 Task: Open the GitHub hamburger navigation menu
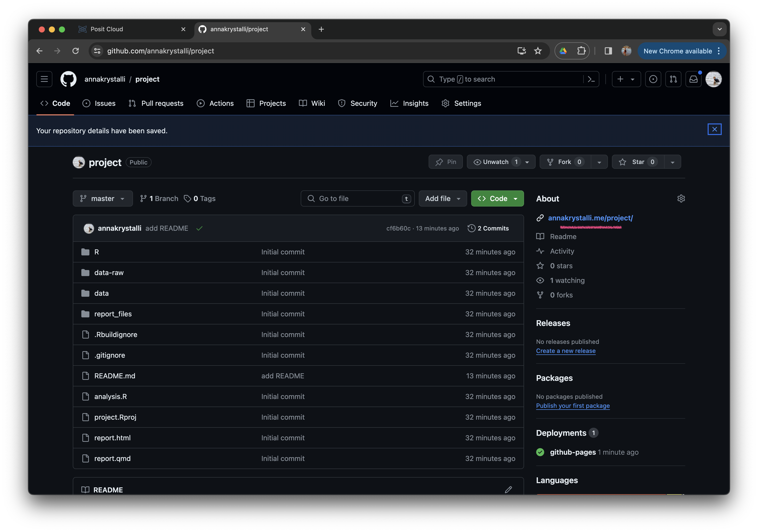[44, 79]
